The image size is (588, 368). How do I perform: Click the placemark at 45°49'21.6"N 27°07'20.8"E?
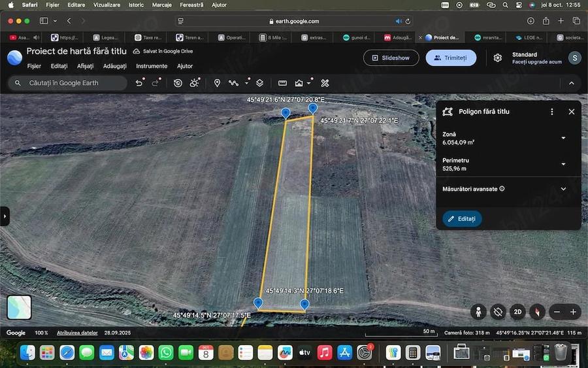coord(286,113)
